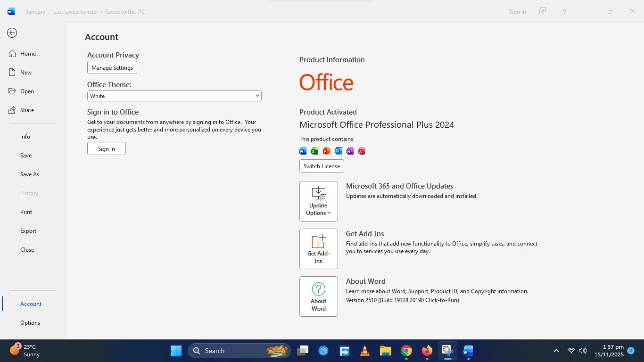Open Options at the sidebar bottom

click(x=30, y=323)
